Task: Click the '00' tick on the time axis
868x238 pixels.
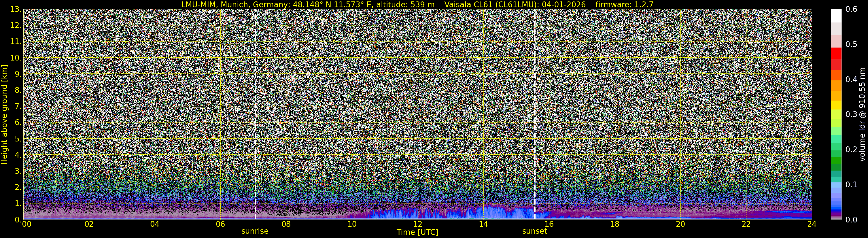Action: (27, 224)
